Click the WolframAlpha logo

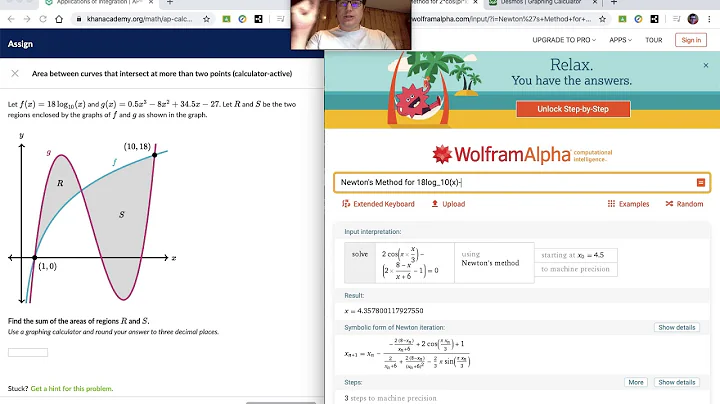click(522, 155)
